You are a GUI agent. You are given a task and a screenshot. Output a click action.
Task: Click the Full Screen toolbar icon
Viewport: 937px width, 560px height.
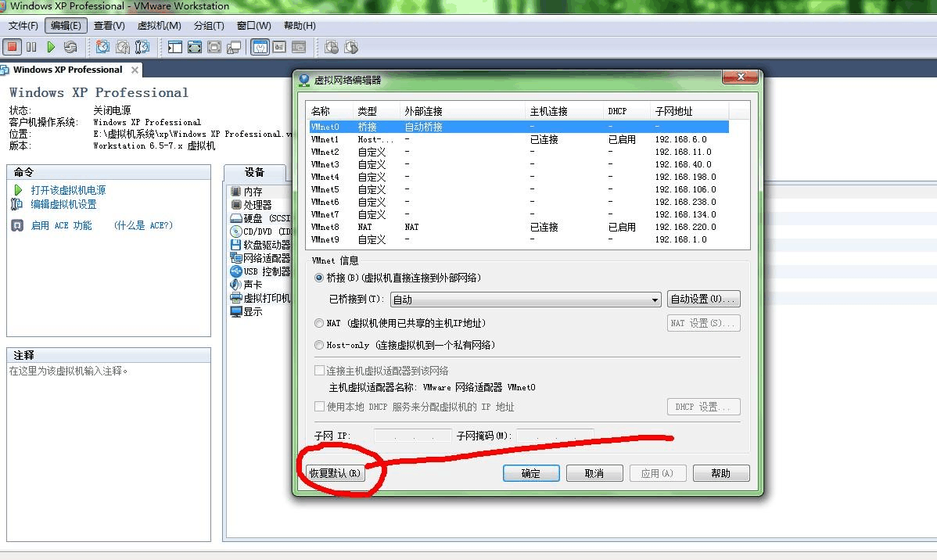[x=195, y=47]
